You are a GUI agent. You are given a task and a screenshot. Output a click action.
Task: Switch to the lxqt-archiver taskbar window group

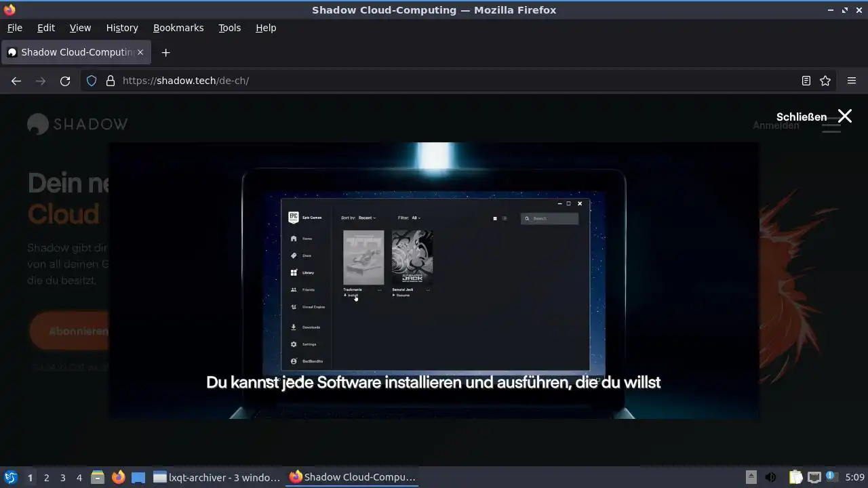coord(217,477)
